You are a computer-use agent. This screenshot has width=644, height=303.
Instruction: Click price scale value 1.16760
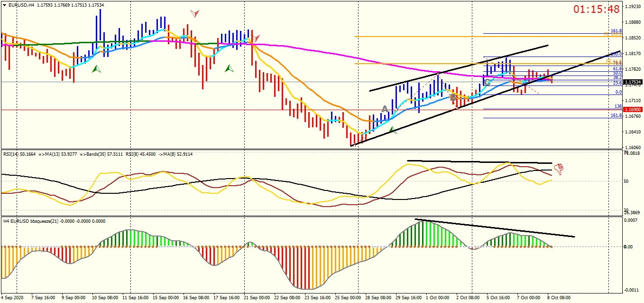point(634,116)
